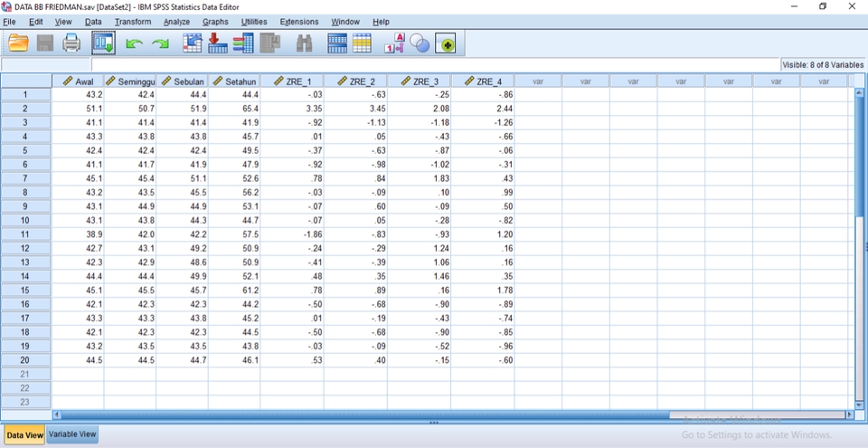Click the cell editor input field
Image resolution: width=868 pixels, height=448 pixels.
(436, 64)
